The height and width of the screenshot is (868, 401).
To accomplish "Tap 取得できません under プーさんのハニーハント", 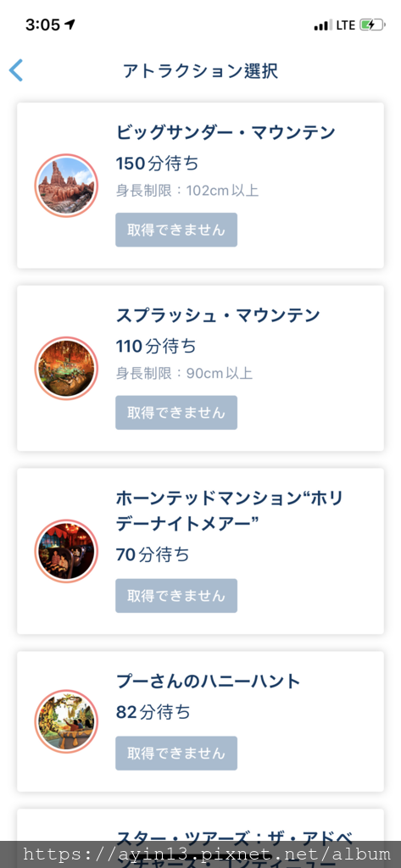I will (176, 753).
